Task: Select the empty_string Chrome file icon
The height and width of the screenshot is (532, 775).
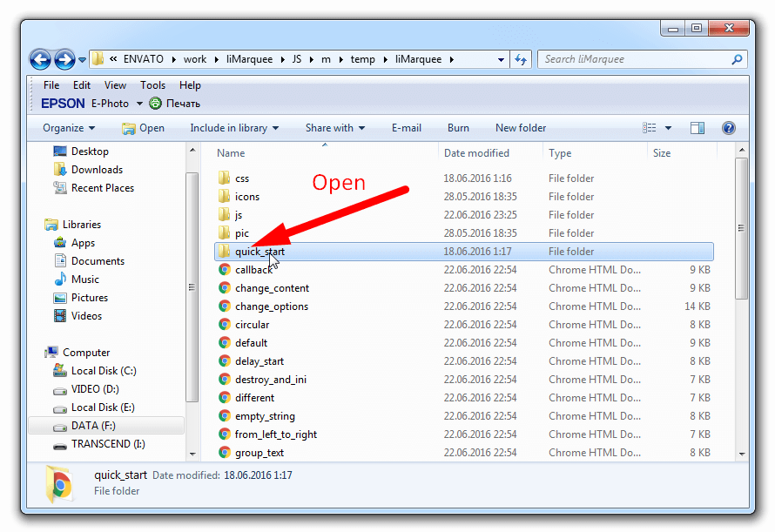Action: point(225,416)
